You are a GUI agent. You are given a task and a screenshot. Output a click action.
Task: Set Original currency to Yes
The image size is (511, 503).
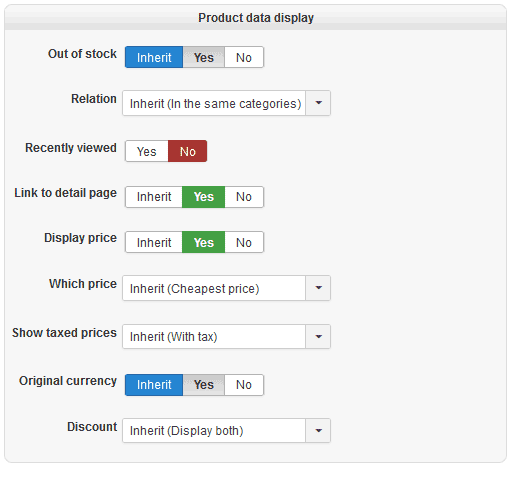[x=204, y=385]
